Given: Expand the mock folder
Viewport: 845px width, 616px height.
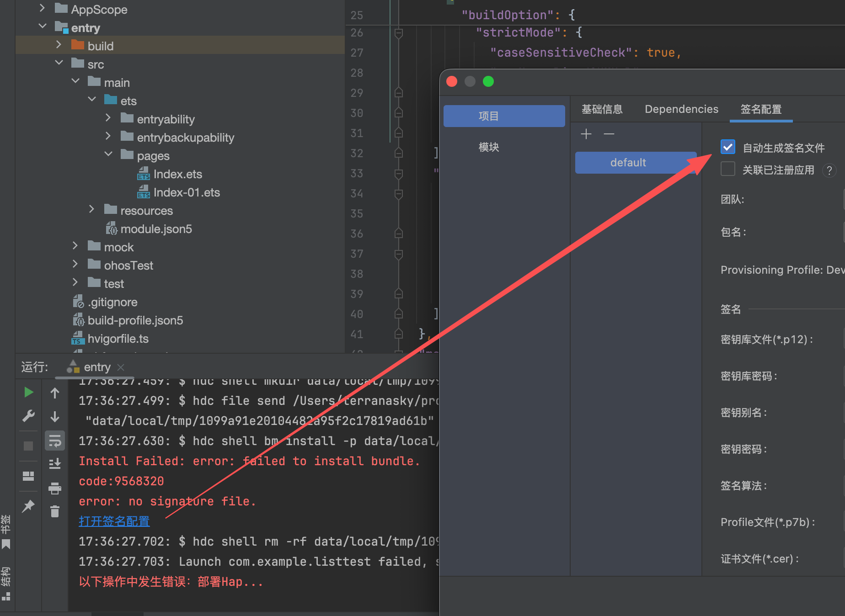Looking at the screenshot, I should [75, 246].
